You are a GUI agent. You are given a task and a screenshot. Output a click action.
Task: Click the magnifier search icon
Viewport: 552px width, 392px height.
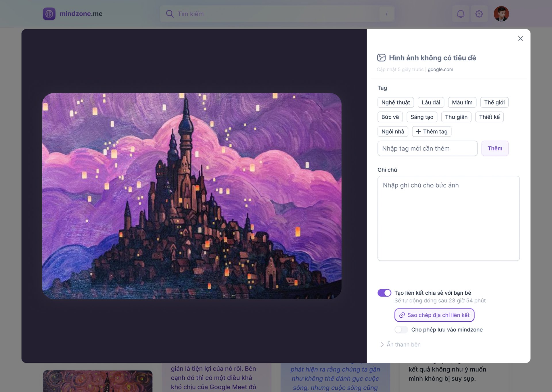pos(170,14)
